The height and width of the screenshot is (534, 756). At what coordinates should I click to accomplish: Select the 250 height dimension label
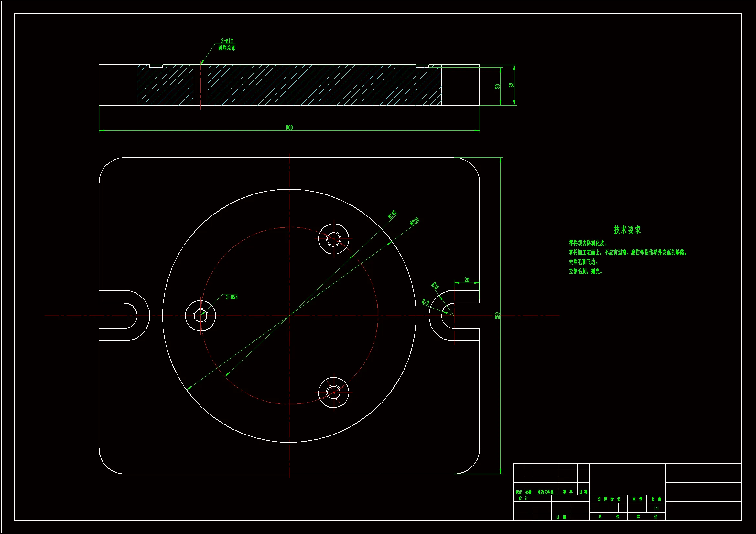(498, 316)
